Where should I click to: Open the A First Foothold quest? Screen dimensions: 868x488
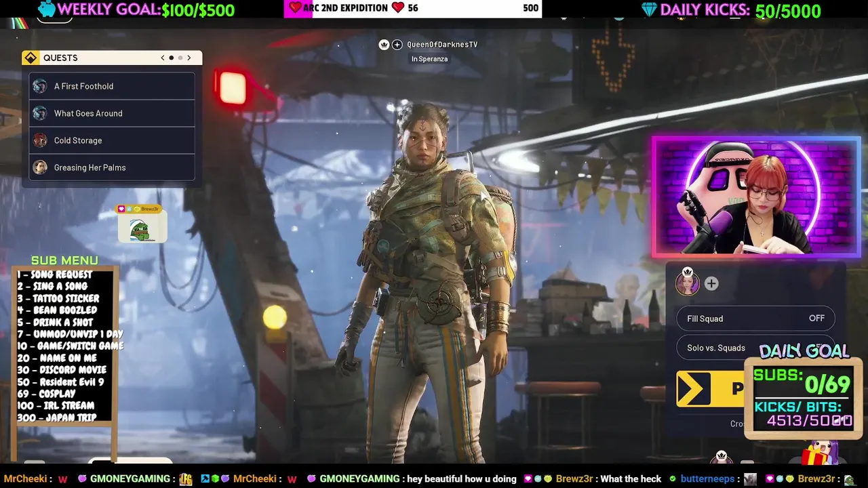pyautogui.click(x=113, y=86)
